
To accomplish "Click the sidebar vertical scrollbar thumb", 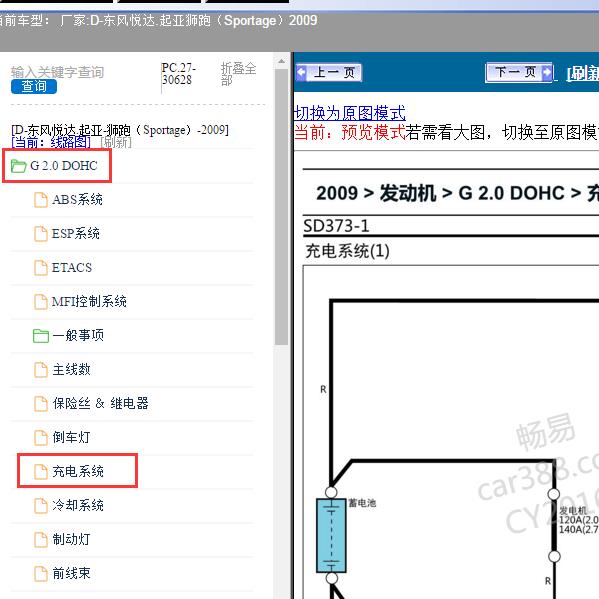I will [x=281, y=206].
